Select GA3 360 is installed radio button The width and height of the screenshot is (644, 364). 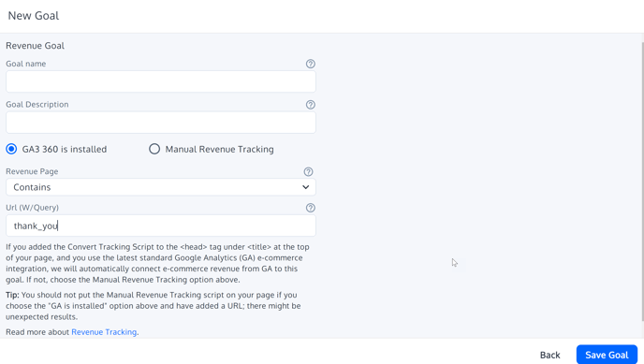click(x=11, y=149)
